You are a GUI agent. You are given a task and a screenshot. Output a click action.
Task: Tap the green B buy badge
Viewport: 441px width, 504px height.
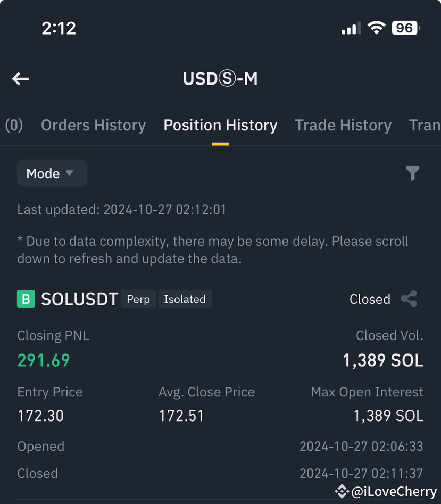tap(26, 299)
